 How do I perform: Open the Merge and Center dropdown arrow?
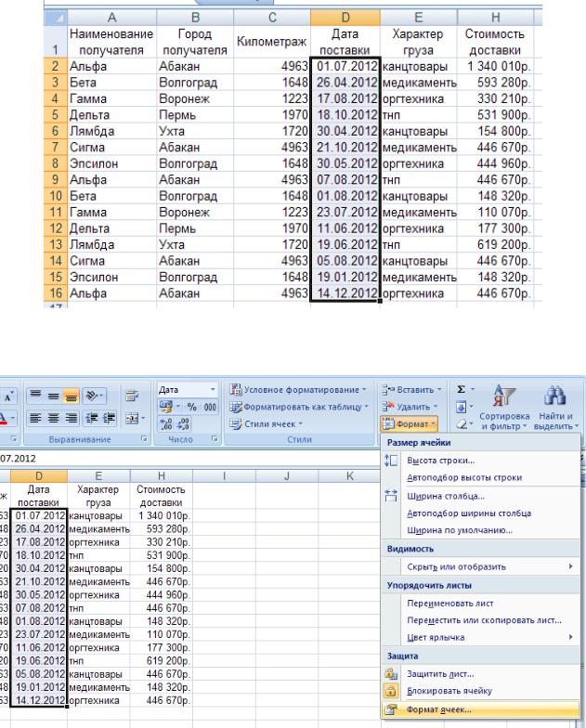pyautogui.click(x=143, y=418)
